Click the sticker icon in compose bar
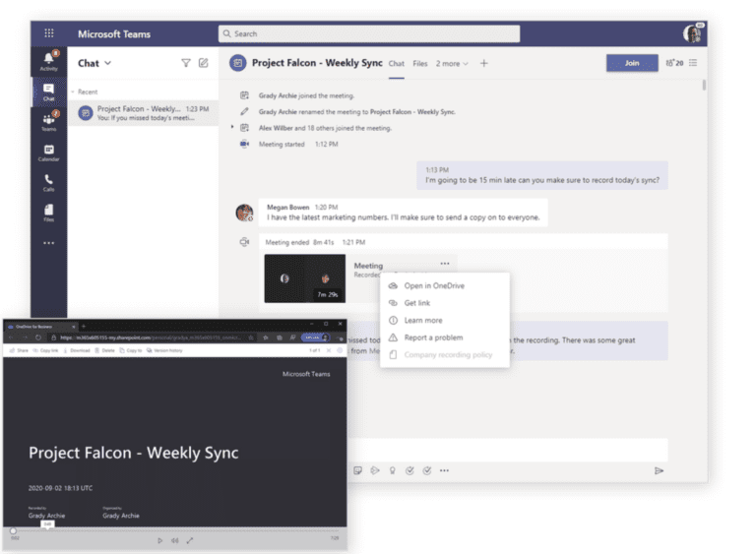This screenshot has height=554, width=756. click(x=357, y=470)
